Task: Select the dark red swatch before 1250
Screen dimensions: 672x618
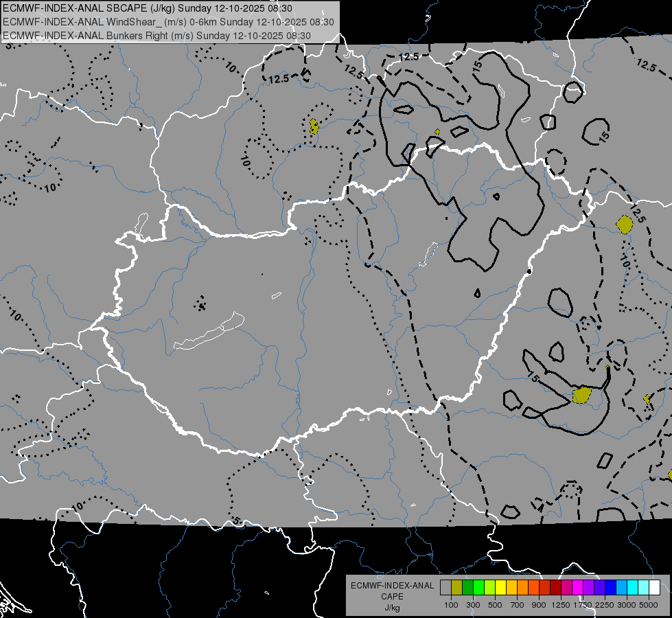Action: coord(556,588)
